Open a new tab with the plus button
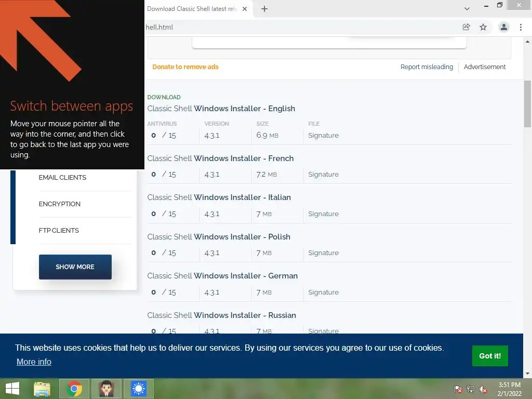532x399 pixels. (x=264, y=9)
